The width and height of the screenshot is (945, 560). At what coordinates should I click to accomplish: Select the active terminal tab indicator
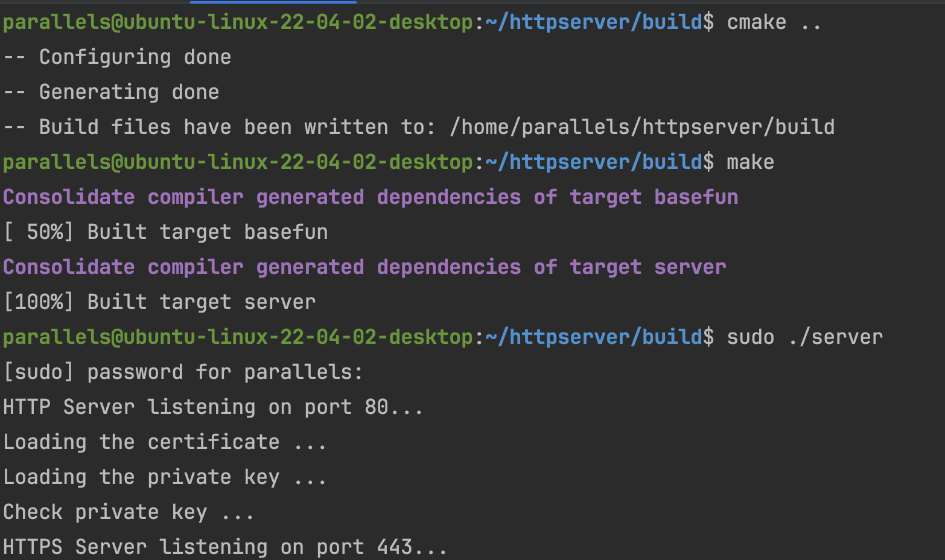273,4
